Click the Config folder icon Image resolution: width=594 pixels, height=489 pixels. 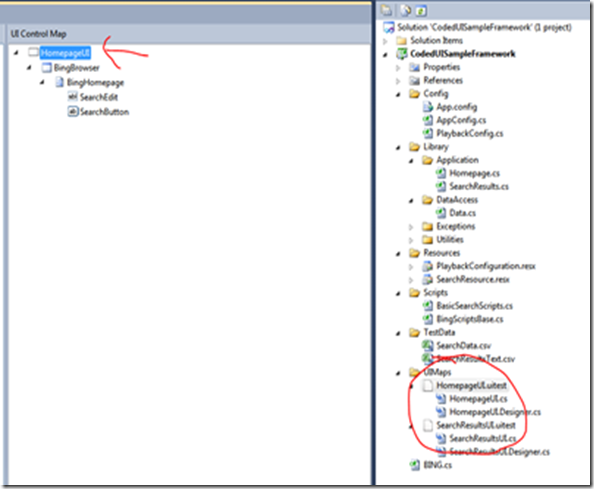(x=414, y=94)
